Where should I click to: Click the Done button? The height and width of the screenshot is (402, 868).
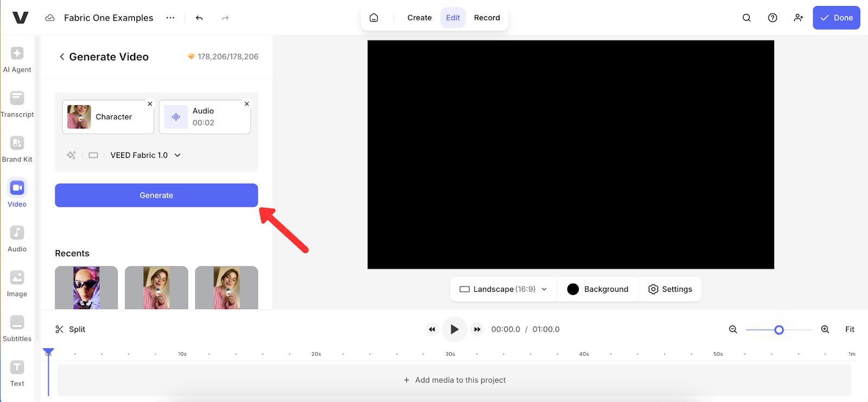tap(836, 18)
